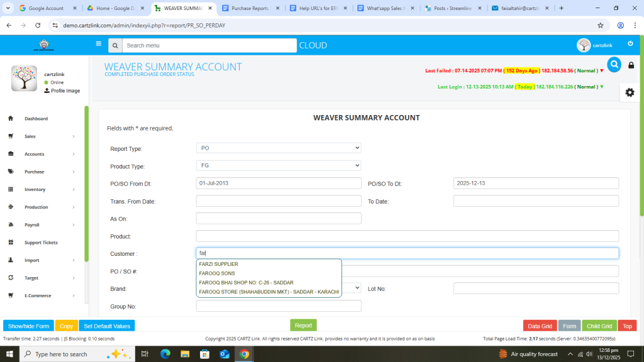
Task: Click the red Data Grid button
Action: click(x=540, y=326)
